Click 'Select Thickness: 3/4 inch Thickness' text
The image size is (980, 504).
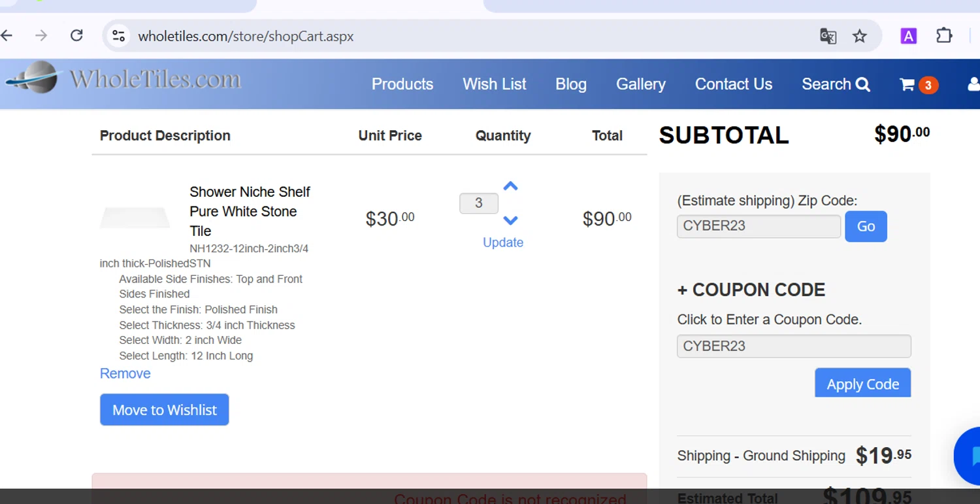(207, 326)
